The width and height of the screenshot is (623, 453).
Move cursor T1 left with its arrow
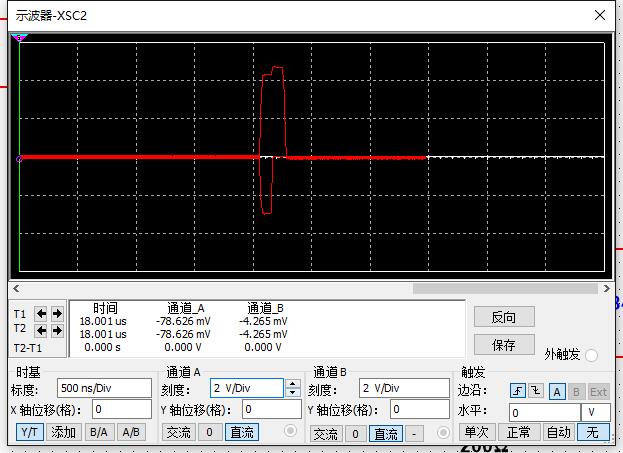click(x=41, y=314)
